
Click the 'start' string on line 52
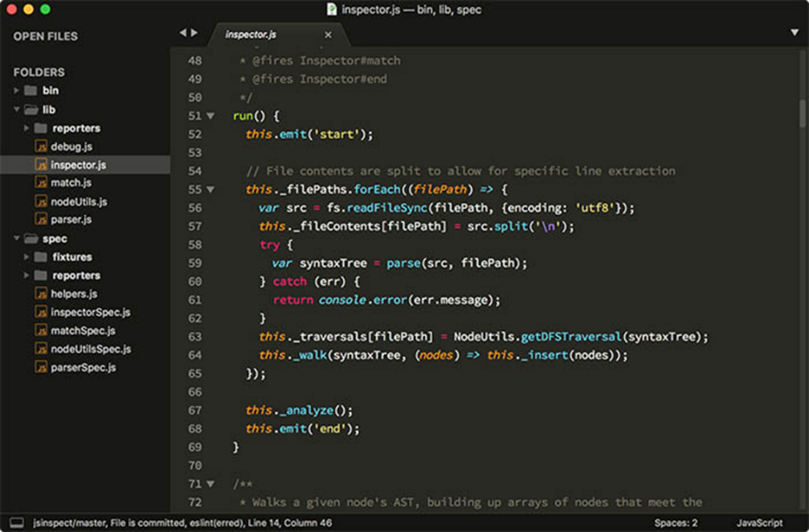[x=336, y=134]
